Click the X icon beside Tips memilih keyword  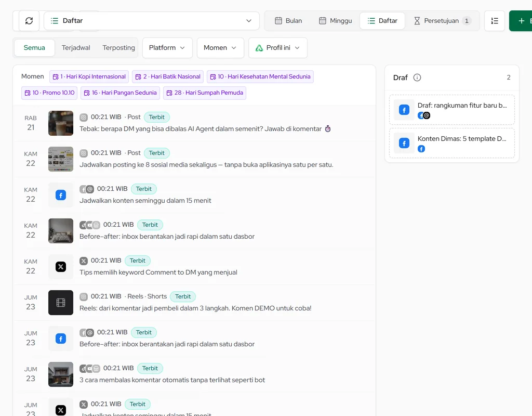point(61,267)
